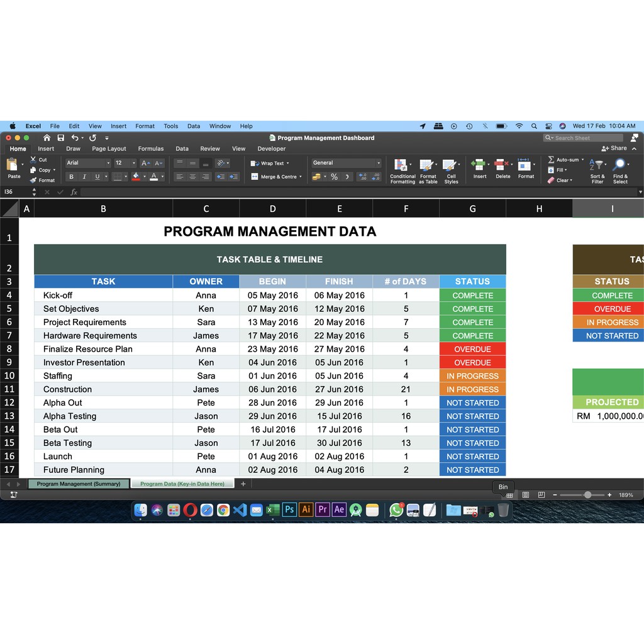This screenshot has height=644, width=644.
Task: Open the Page Layout ribbon tab
Action: tap(109, 148)
